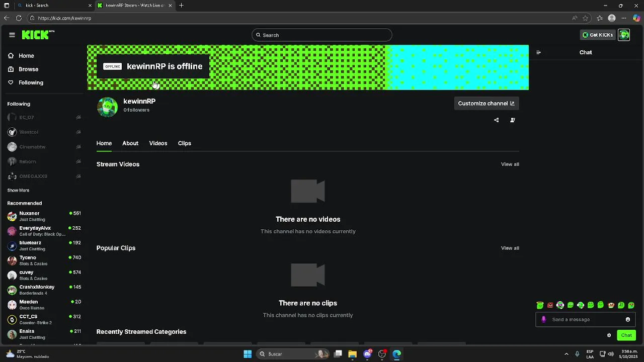Click the Windows taskbar search box

pos(293,354)
